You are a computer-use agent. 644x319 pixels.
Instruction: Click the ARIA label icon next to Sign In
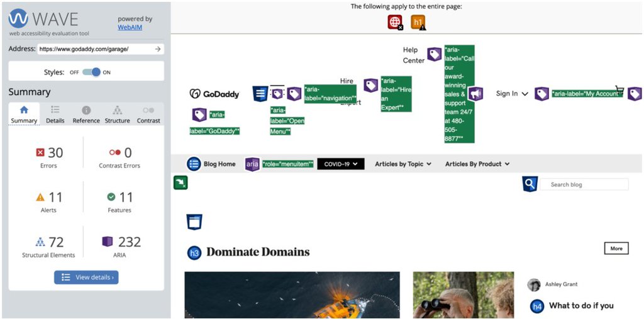click(541, 94)
